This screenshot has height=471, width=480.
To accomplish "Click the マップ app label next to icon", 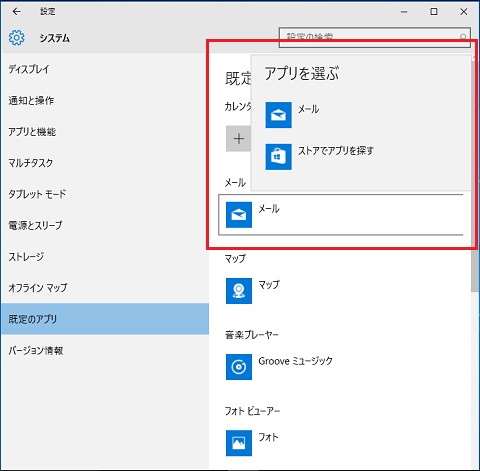I will pos(269,285).
